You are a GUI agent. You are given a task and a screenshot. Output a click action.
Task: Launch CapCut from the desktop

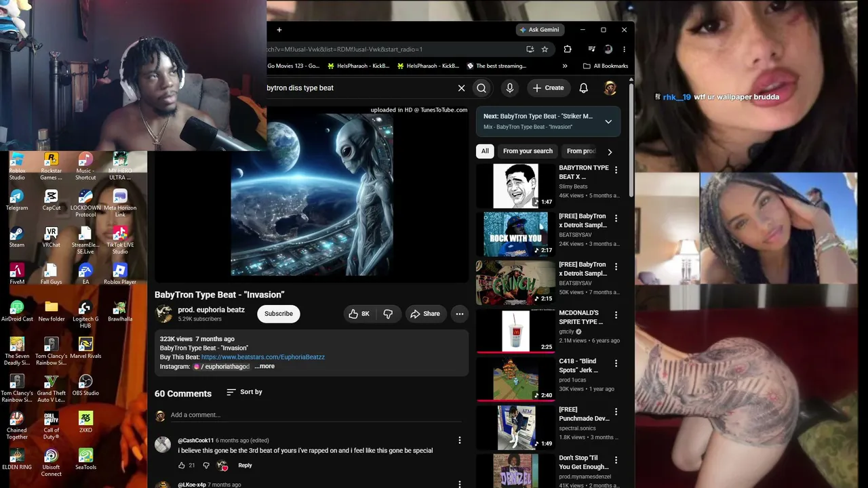[x=51, y=201]
